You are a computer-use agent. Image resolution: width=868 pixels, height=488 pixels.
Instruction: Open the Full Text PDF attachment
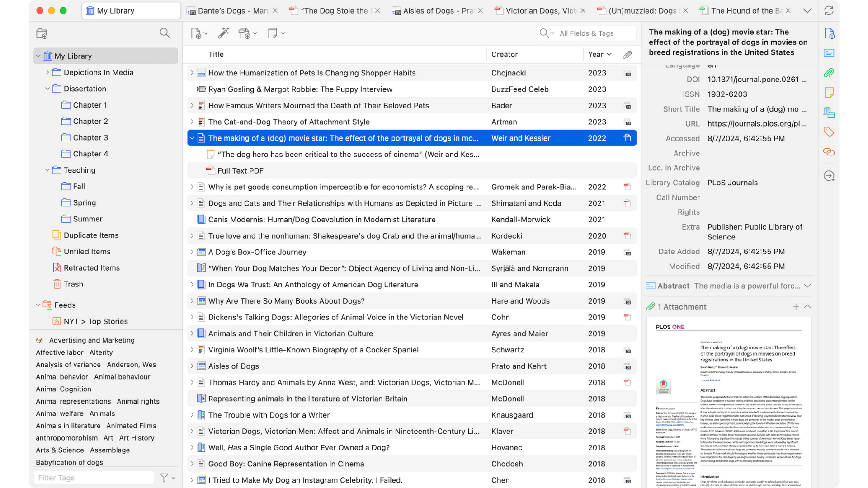point(240,171)
